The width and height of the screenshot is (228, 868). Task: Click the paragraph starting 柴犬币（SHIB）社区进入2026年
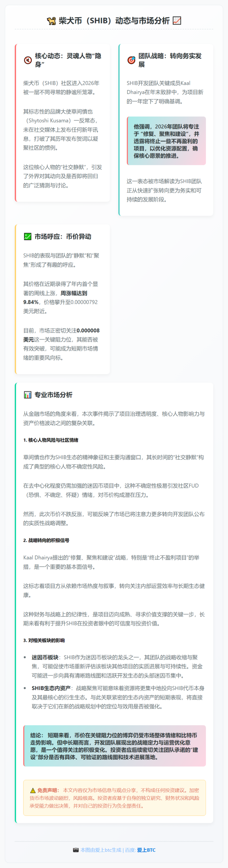pyautogui.click(x=62, y=87)
